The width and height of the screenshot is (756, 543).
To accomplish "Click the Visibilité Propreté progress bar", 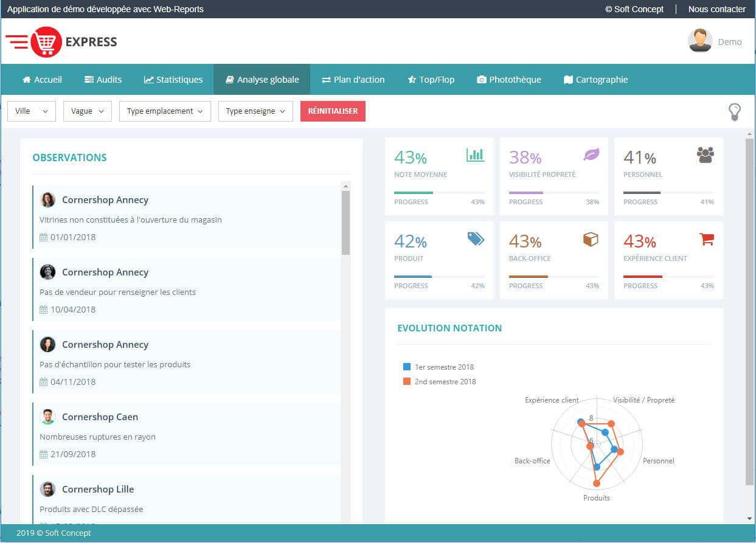I will [554, 193].
